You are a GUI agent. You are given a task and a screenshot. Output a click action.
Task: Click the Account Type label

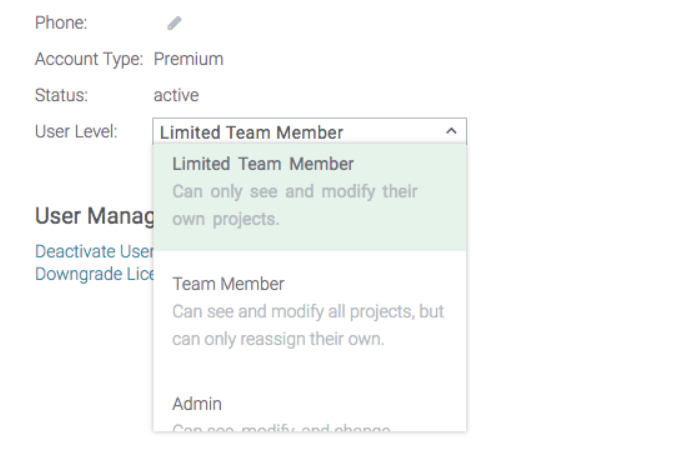pyautogui.click(x=89, y=59)
